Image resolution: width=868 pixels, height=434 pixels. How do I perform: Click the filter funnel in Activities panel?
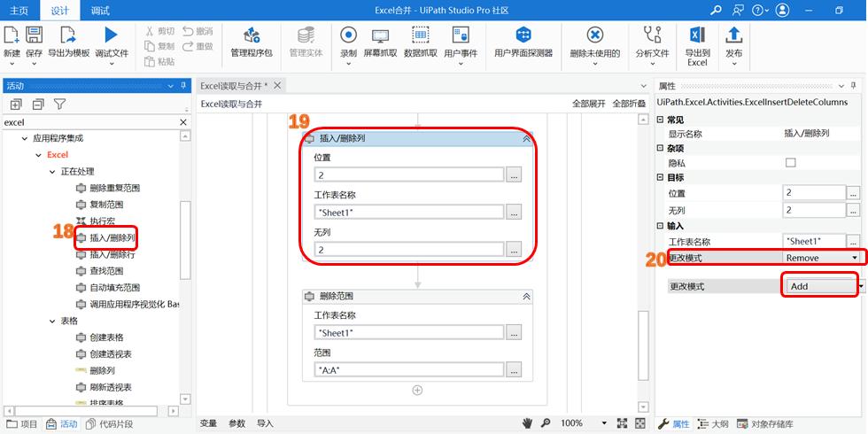pos(60,104)
